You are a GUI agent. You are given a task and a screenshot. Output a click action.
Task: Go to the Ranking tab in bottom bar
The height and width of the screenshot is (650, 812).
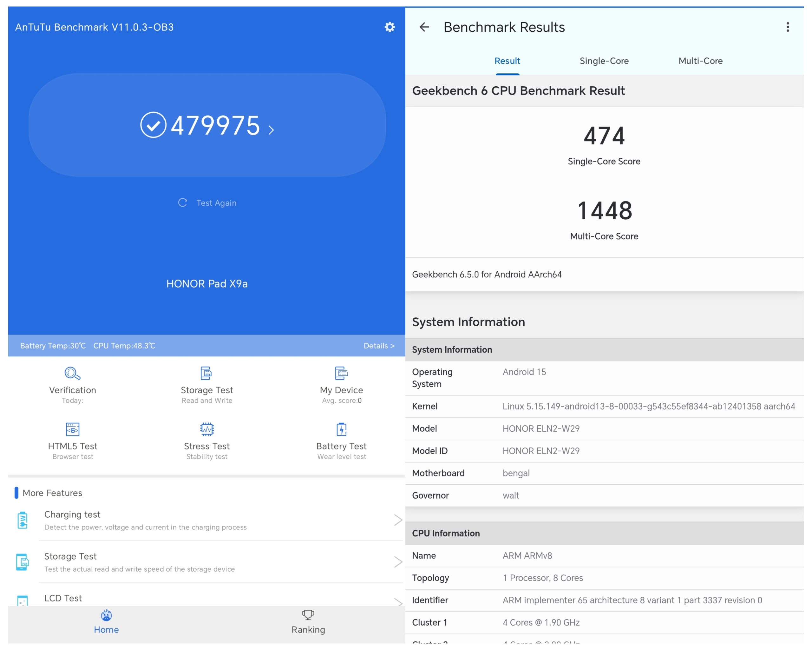pos(308,622)
